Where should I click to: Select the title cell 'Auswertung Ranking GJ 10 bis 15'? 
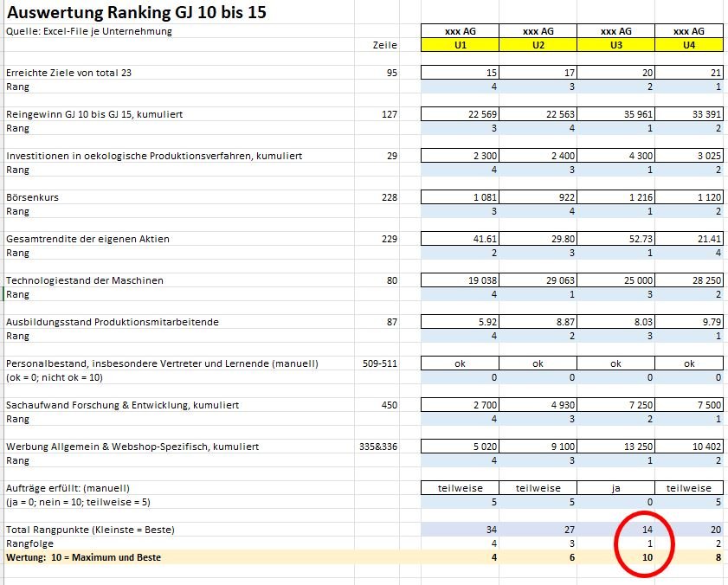click(137, 12)
